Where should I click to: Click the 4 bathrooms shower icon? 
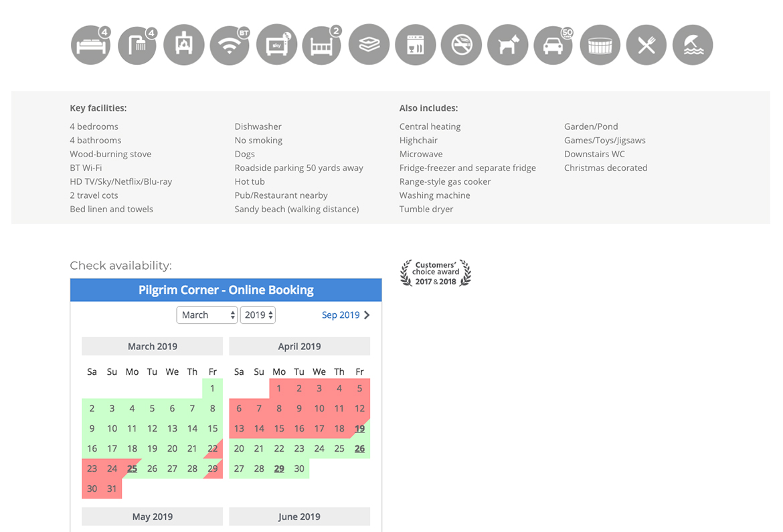(x=137, y=46)
